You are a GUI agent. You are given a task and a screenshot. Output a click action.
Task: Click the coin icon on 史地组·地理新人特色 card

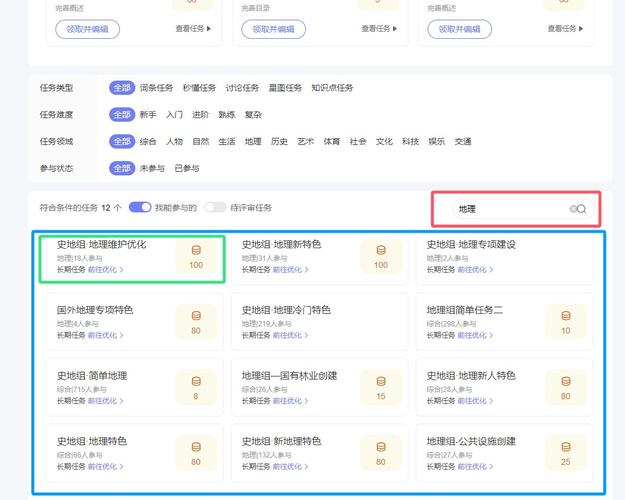(566, 382)
